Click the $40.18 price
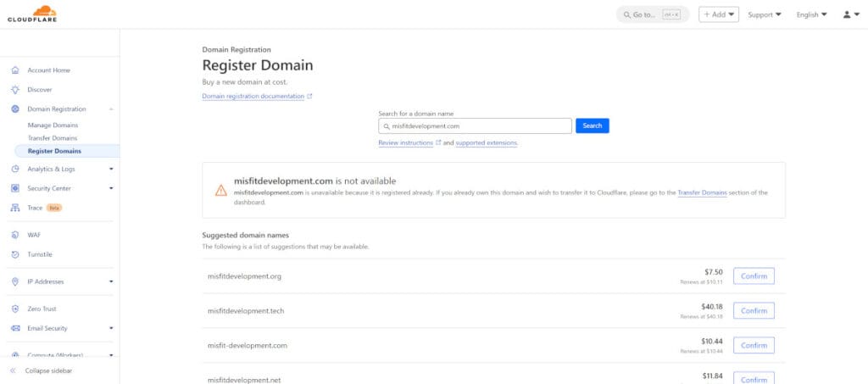868x384 pixels. [712, 307]
